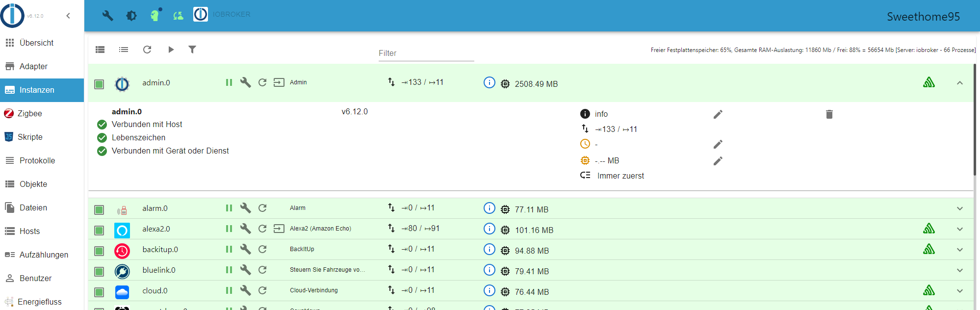Click the backitup.0 sentry triangle icon
Viewport: 980px width, 310px height.
(x=929, y=249)
